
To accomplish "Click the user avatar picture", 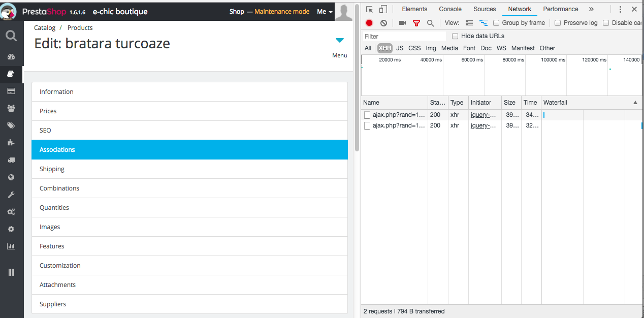I will (344, 12).
